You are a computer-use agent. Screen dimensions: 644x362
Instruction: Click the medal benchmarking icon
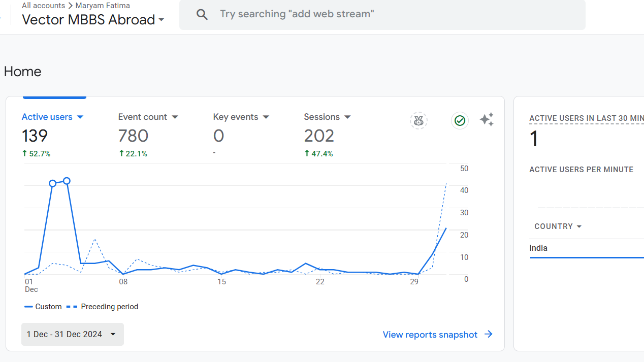click(418, 120)
